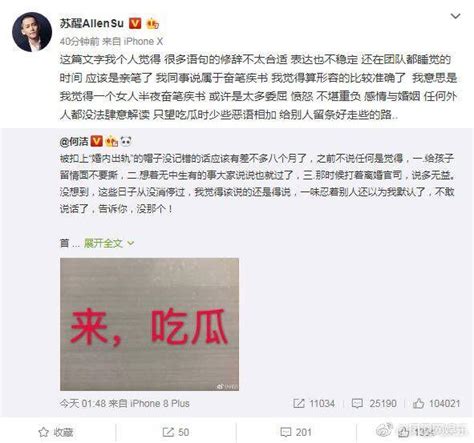Open comments with the 201 button
474x443 pixels.
pyautogui.click(x=296, y=432)
